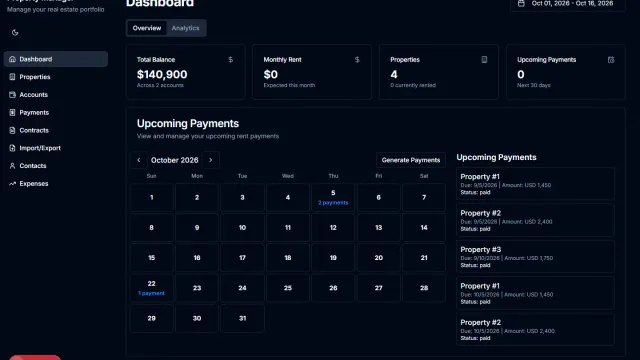Click the Properties count 4 card
This screenshot has height=360, width=640.
439,72
